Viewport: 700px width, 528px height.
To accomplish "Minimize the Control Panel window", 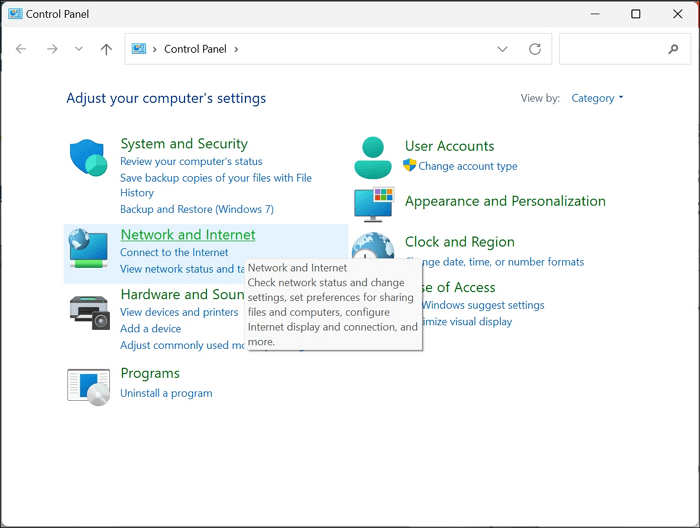I will pyautogui.click(x=595, y=14).
